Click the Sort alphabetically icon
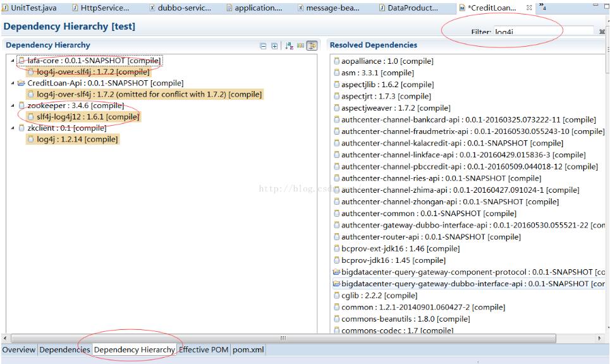Image resolution: width=610 pixels, height=364 pixels. coord(289,45)
